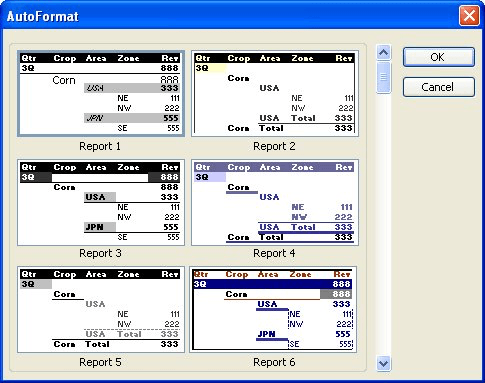Click the Report 6 label text

point(274,362)
